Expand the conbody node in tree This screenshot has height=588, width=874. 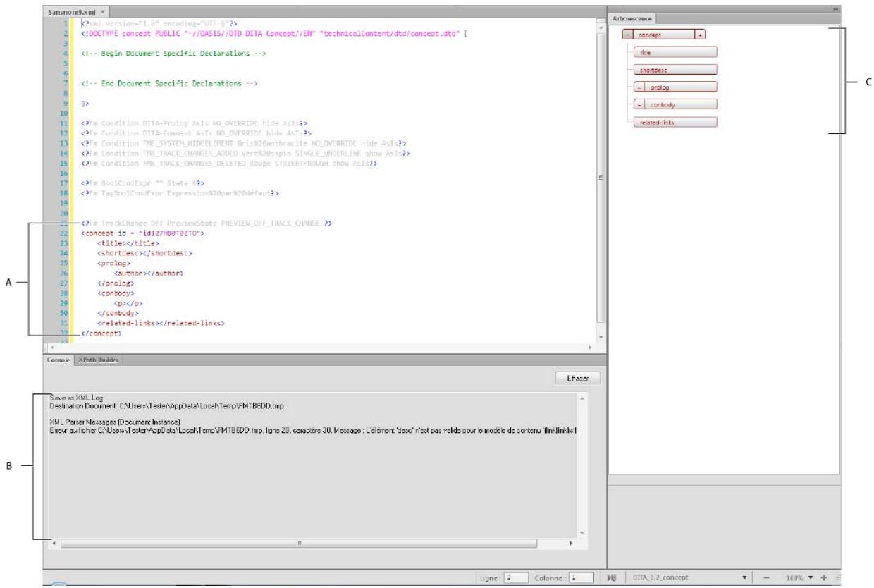[639, 105]
